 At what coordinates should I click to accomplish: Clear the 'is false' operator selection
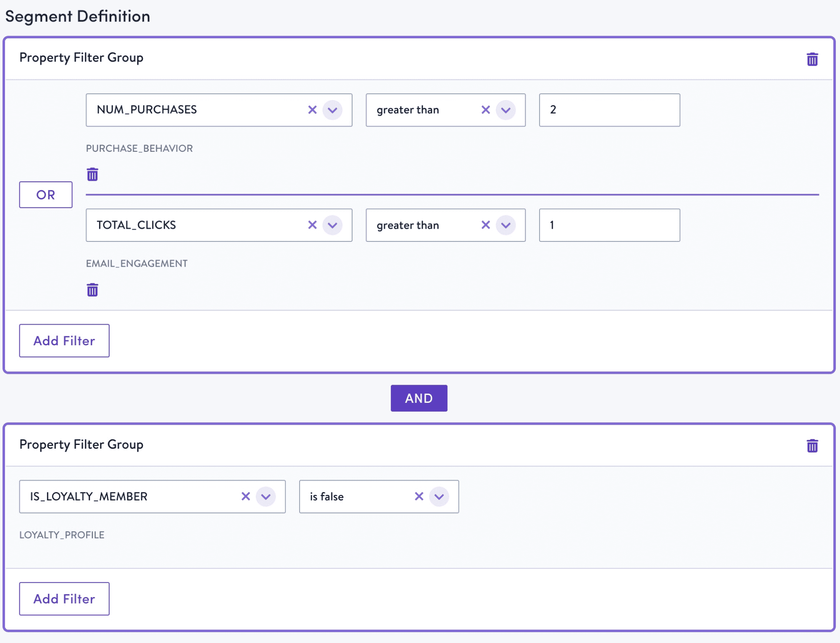(x=419, y=497)
